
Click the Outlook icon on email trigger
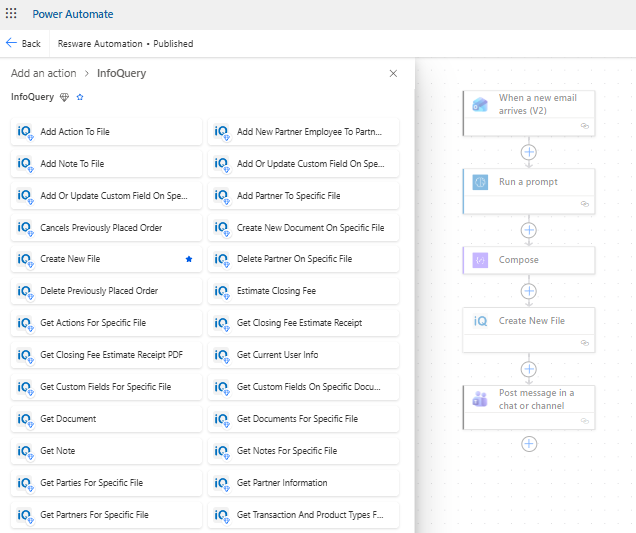pos(481,104)
